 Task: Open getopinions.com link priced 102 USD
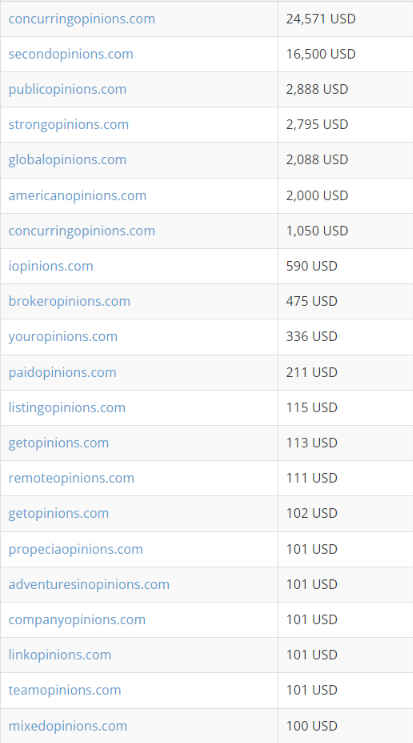[x=58, y=514]
